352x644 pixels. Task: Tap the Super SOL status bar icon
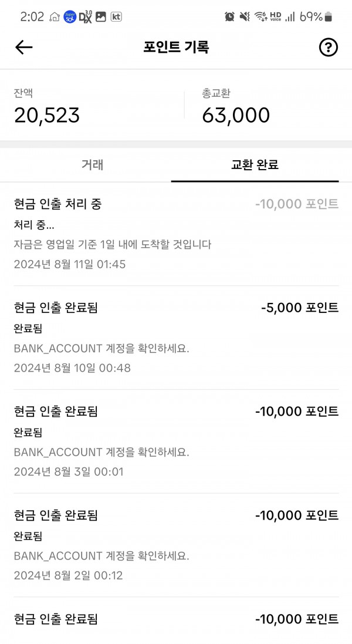point(70,16)
